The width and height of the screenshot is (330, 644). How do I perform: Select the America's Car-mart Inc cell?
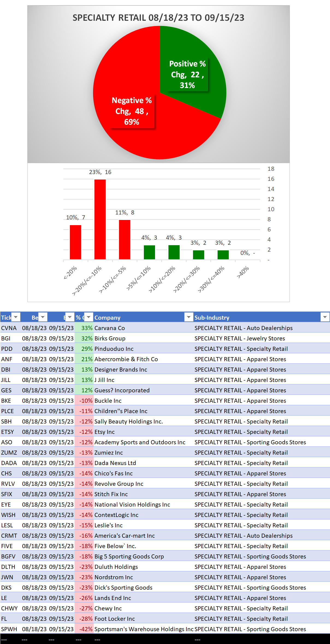click(x=144, y=536)
